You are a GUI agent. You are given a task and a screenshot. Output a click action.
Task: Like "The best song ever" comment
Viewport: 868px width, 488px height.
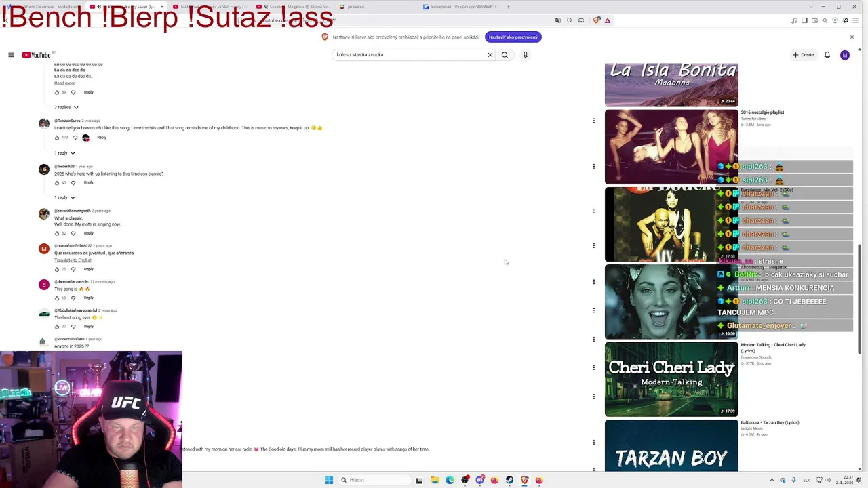click(x=57, y=327)
